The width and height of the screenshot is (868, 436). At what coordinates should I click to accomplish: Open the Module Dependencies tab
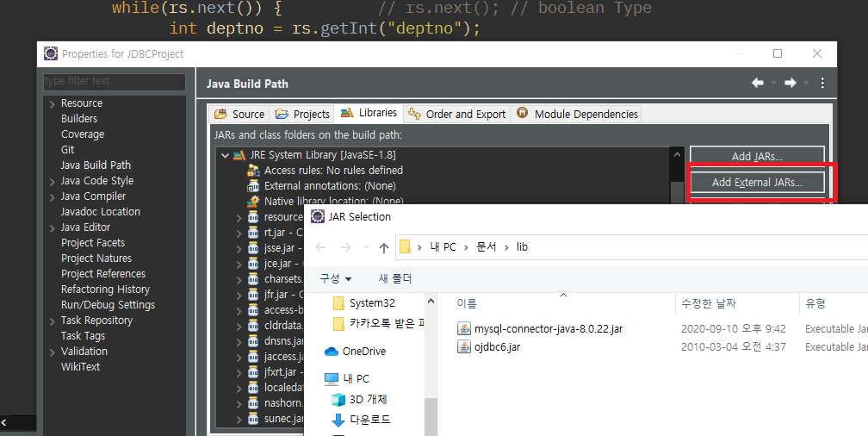tap(577, 114)
